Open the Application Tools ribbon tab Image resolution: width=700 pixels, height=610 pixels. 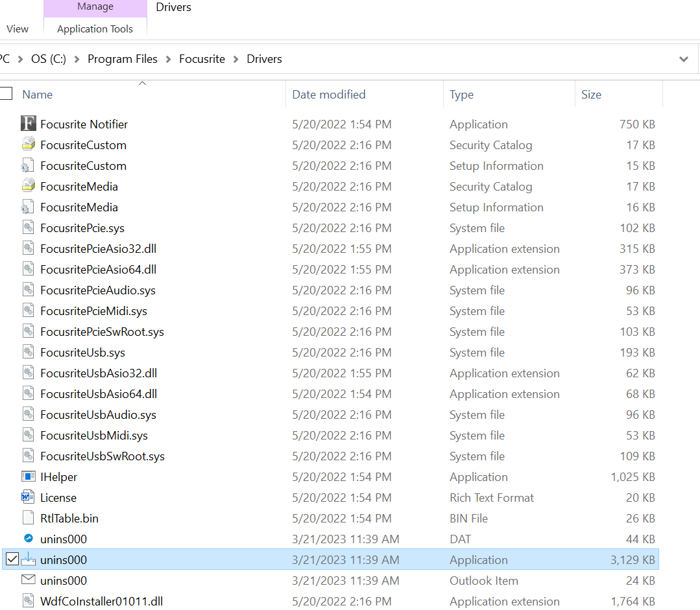pos(95,29)
